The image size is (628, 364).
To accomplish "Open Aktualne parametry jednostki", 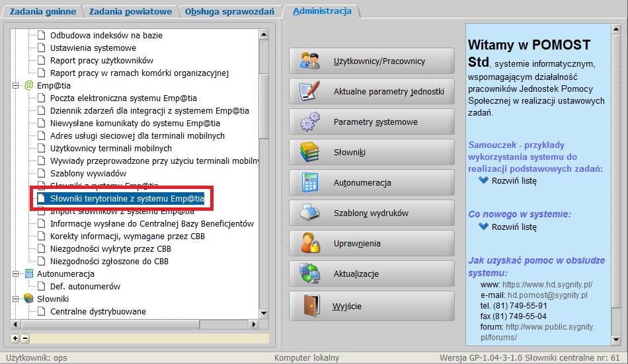I will (372, 91).
